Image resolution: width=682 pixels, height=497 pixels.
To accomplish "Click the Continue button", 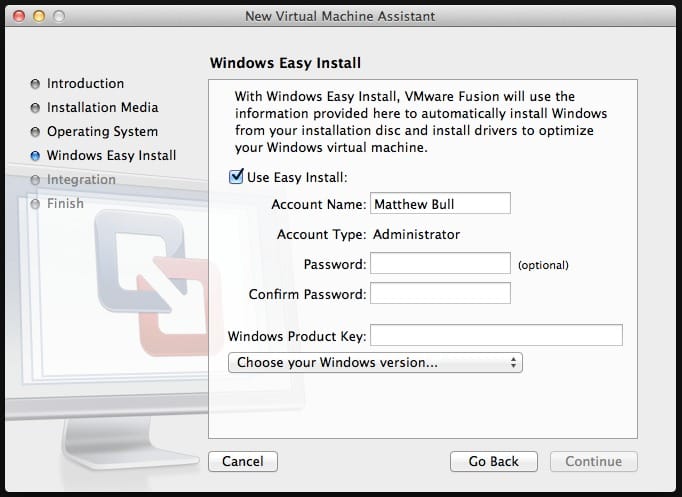I will 594,461.
